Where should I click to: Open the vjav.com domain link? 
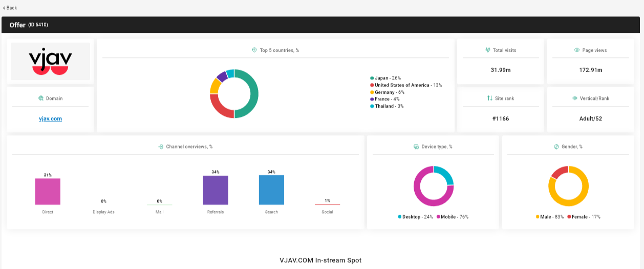coord(50,119)
